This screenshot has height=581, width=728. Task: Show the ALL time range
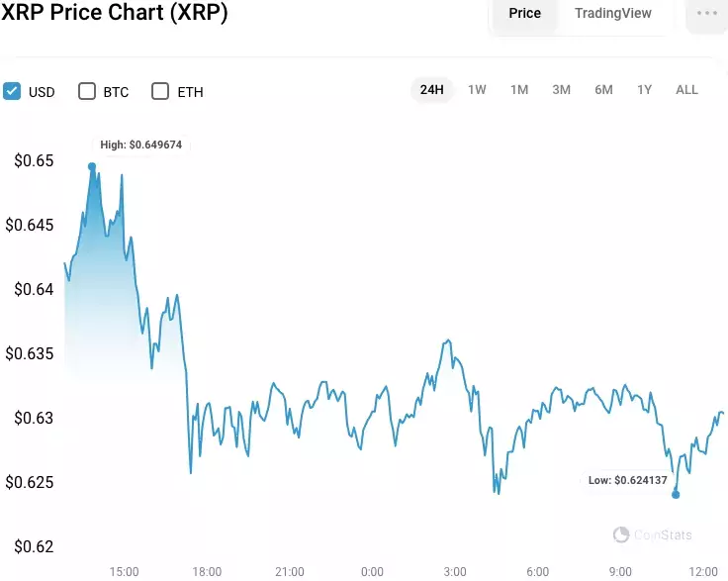(686, 90)
